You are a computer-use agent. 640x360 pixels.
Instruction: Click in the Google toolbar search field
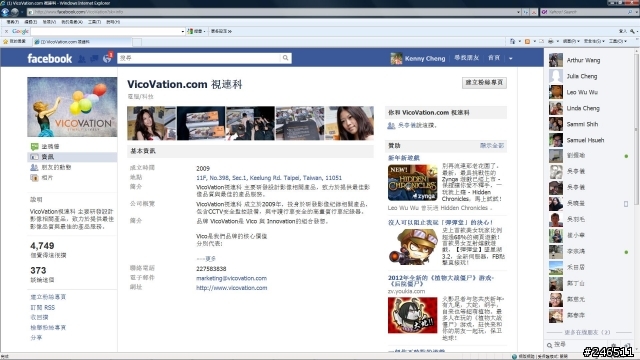pyautogui.click(x=106, y=31)
